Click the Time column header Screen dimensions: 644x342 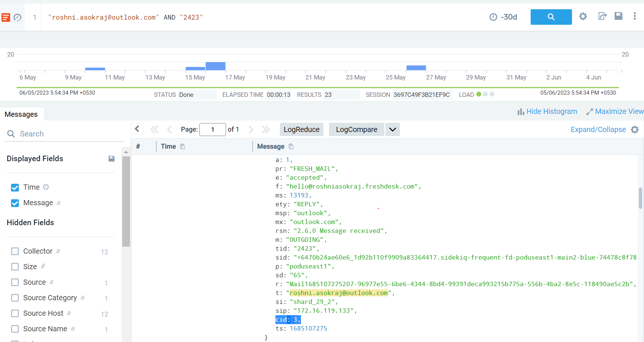[x=168, y=146]
